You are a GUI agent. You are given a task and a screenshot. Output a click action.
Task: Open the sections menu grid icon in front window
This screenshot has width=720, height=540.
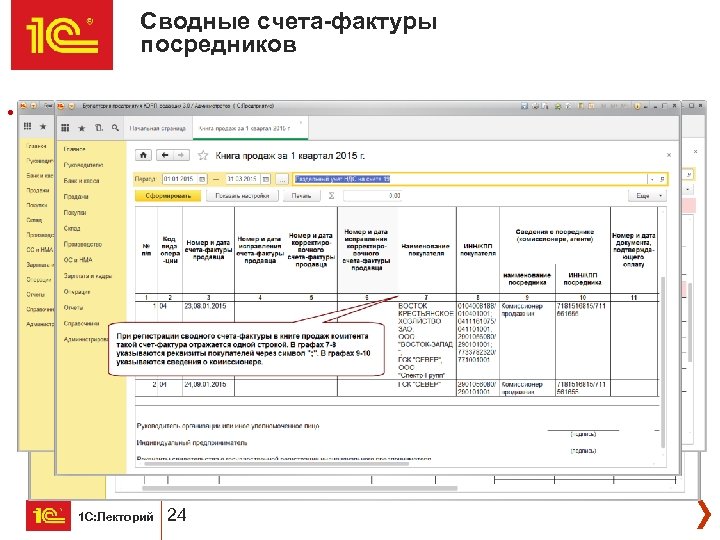tap(65, 128)
